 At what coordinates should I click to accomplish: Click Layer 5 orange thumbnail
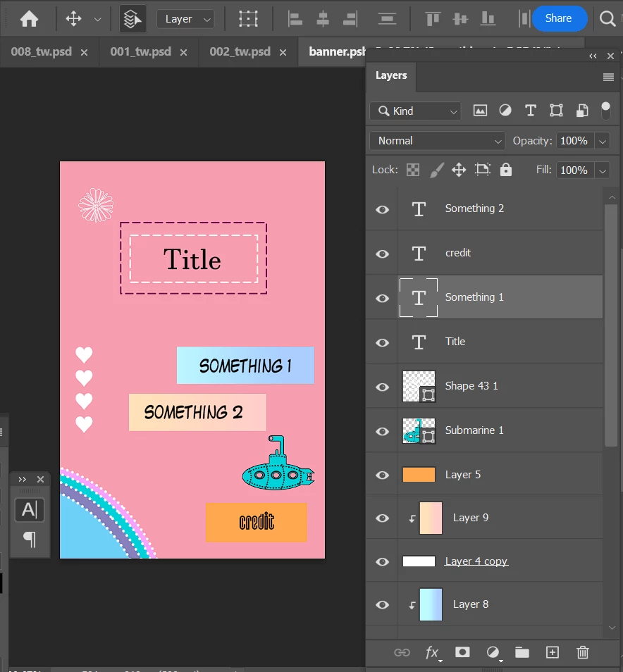(419, 475)
